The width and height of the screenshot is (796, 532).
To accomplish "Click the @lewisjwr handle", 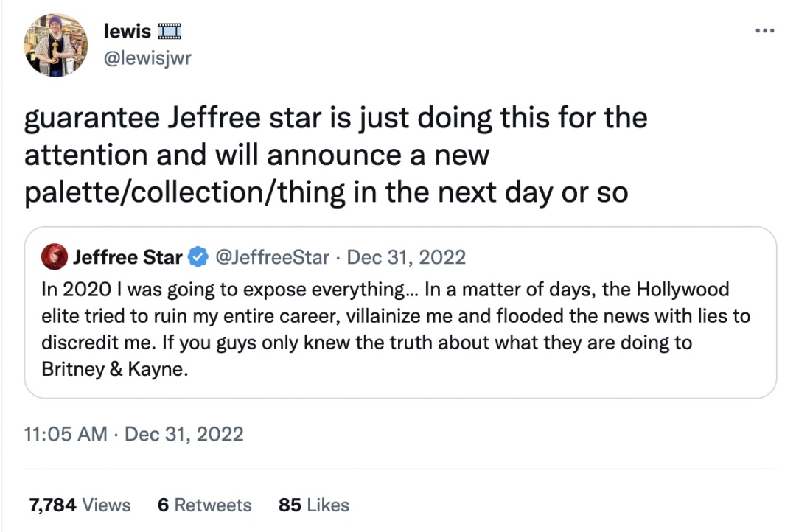I will 148,58.
